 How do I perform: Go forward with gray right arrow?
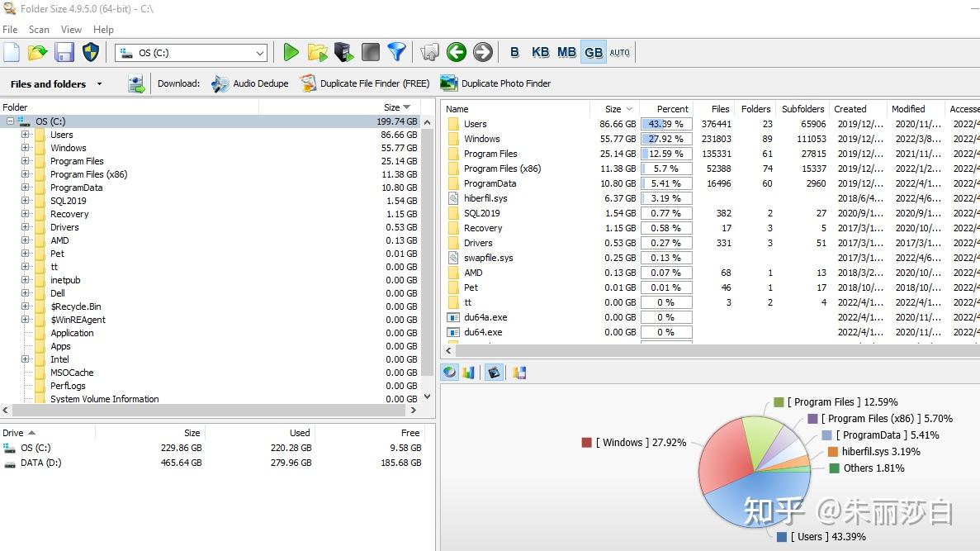482,53
